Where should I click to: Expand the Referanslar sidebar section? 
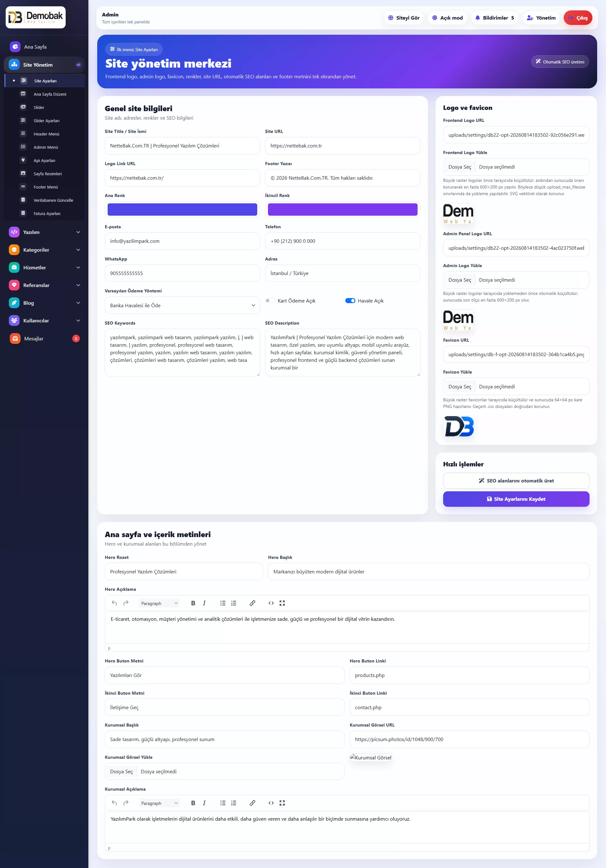pyautogui.click(x=44, y=285)
